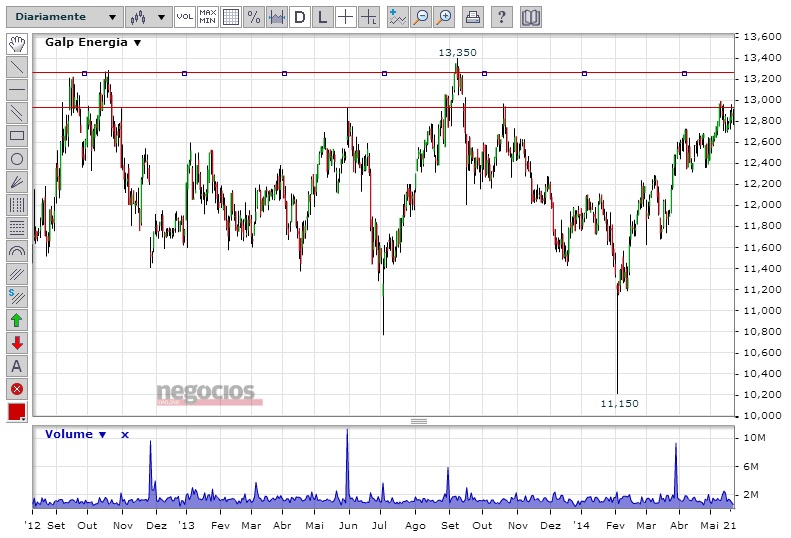Click the 11,150 low price label
The height and width of the screenshot is (538, 791).
[619, 404]
